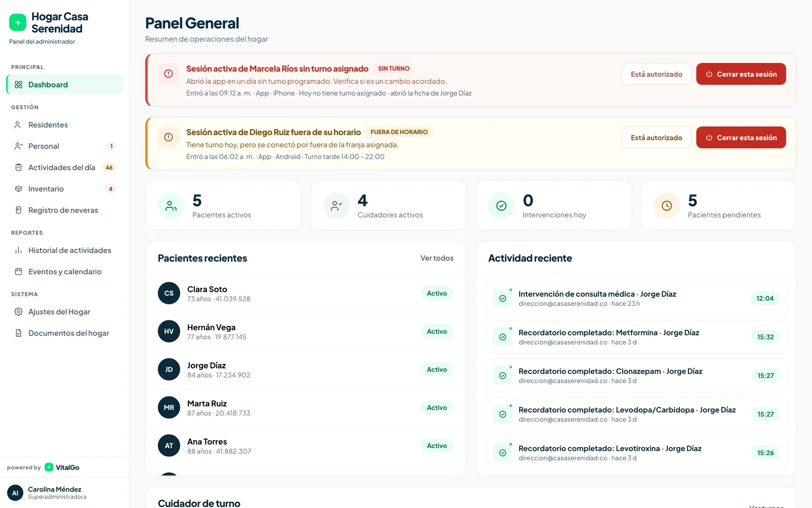This screenshot has width=812, height=508.
Task: Click Recordatorio completado: Clonazepam entry
Action: [x=636, y=375]
